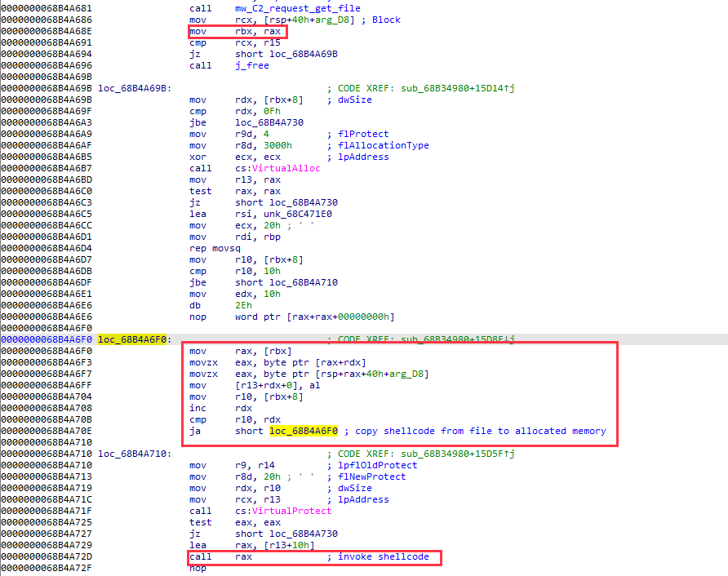Image resolution: width=728 pixels, height=576 pixels.
Task: Click the 'copy shellcode from file' comment
Action: pyautogui.click(x=481, y=432)
